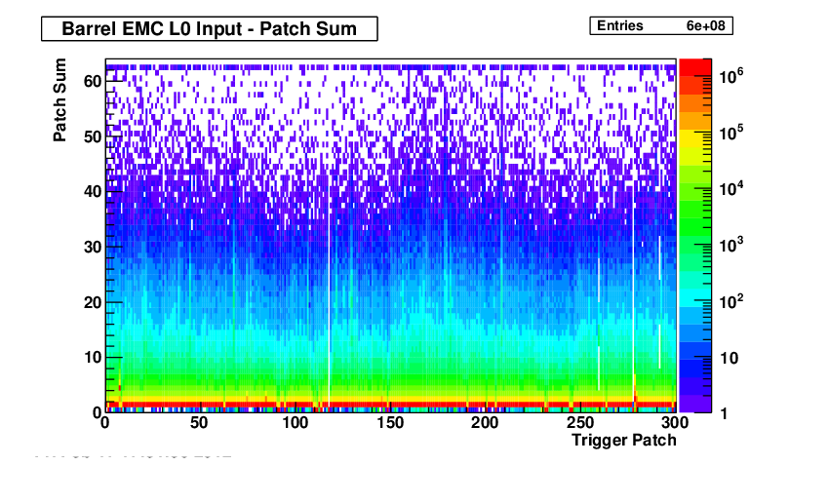
Task: Select the Entries statistics box
Action: click(x=661, y=26)
